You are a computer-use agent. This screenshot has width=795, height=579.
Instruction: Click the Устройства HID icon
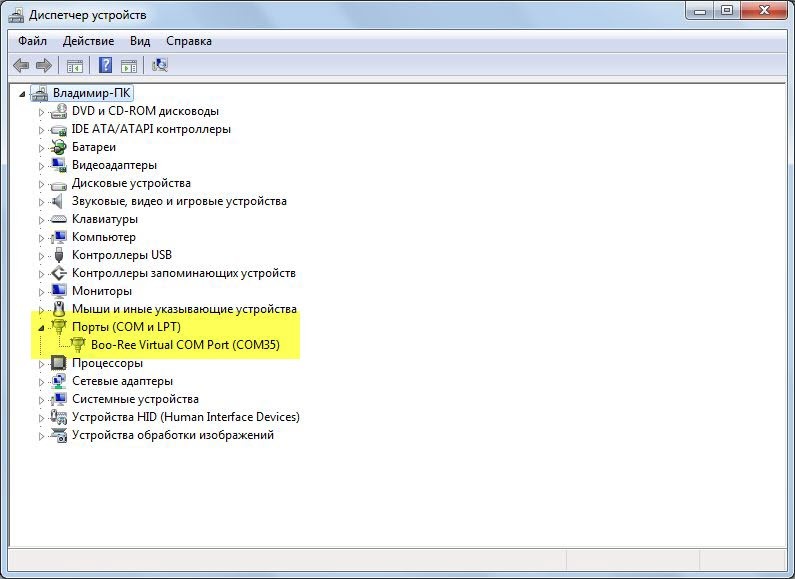(59, 417)
